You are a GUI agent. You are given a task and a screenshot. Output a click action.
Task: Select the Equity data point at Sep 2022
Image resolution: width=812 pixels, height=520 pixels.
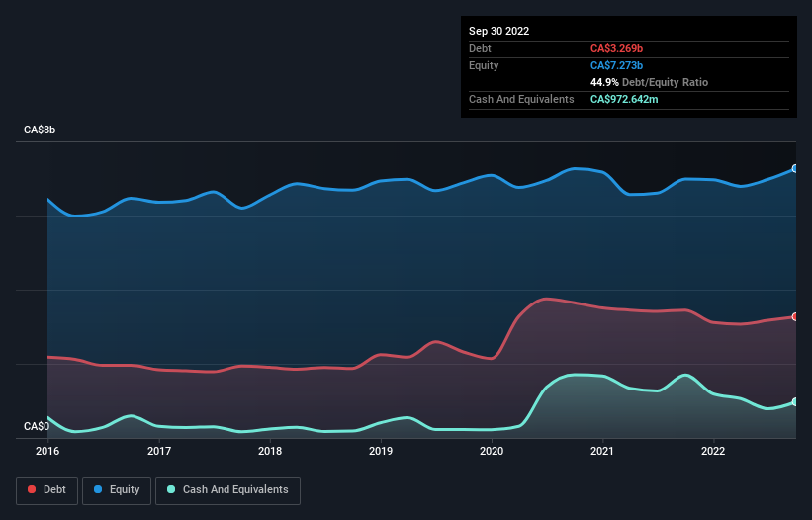click(x=795, y=169)
